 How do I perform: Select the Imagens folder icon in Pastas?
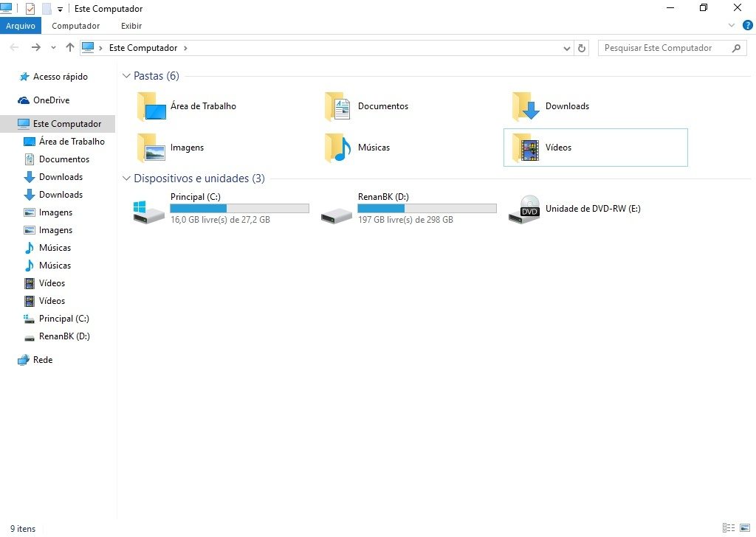[x=151, y=148]
